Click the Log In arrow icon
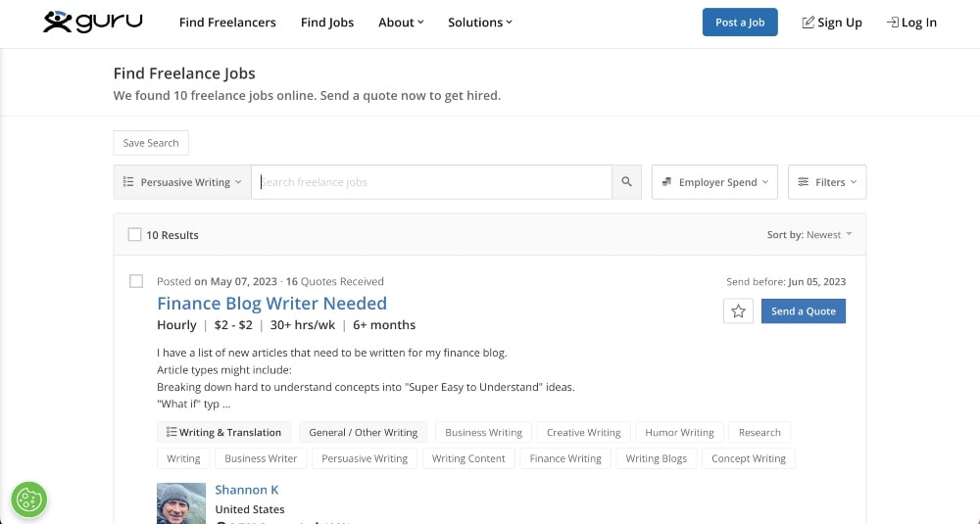This screenshot has height=524, width=980. coord(892,23)
